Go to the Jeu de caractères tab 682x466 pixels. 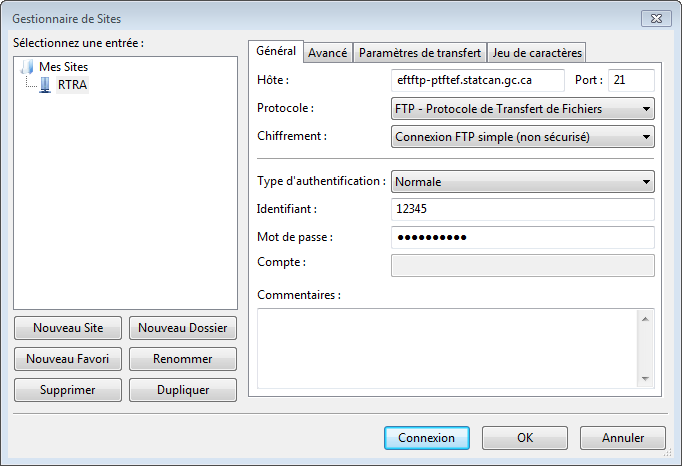tap(536, 53)
